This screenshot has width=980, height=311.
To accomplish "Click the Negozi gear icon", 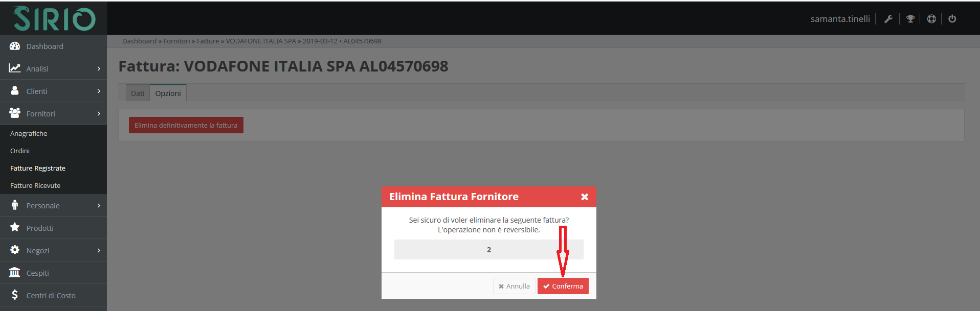I will coord(15,250).
